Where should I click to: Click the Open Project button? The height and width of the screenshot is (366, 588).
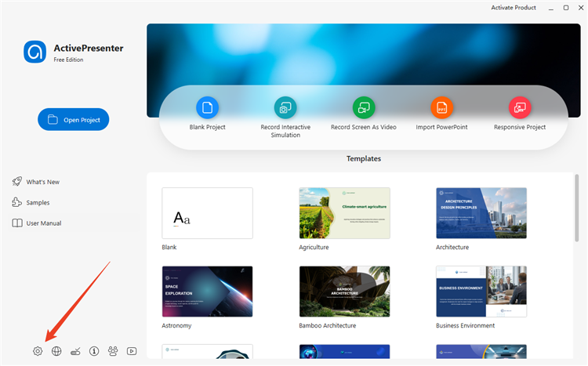[x=74, y=120]
